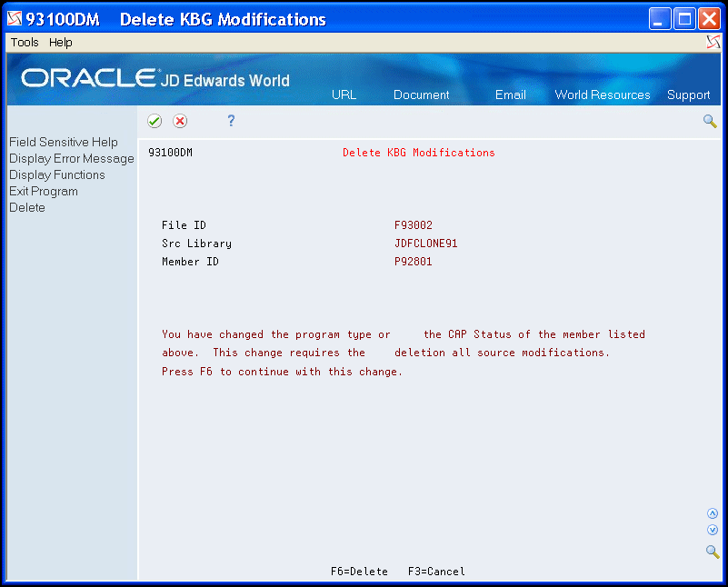
Task: Click Delete in the sidebar
Action: click(27, 207)
